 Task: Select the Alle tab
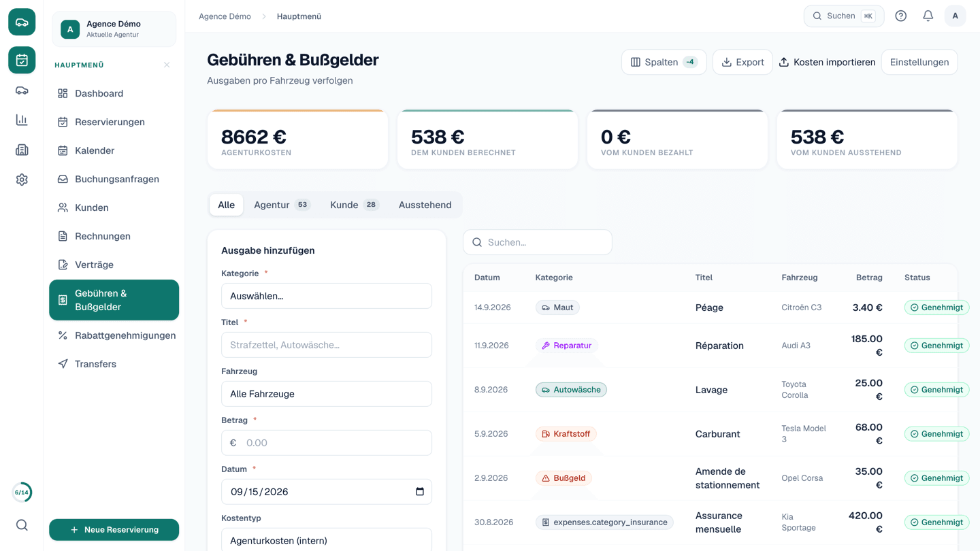(226, 205)
